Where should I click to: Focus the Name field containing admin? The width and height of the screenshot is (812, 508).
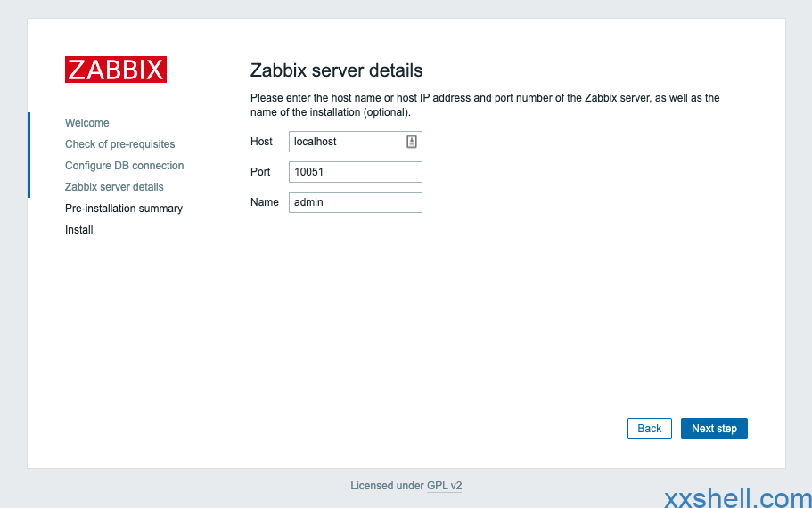coord(356,202)
